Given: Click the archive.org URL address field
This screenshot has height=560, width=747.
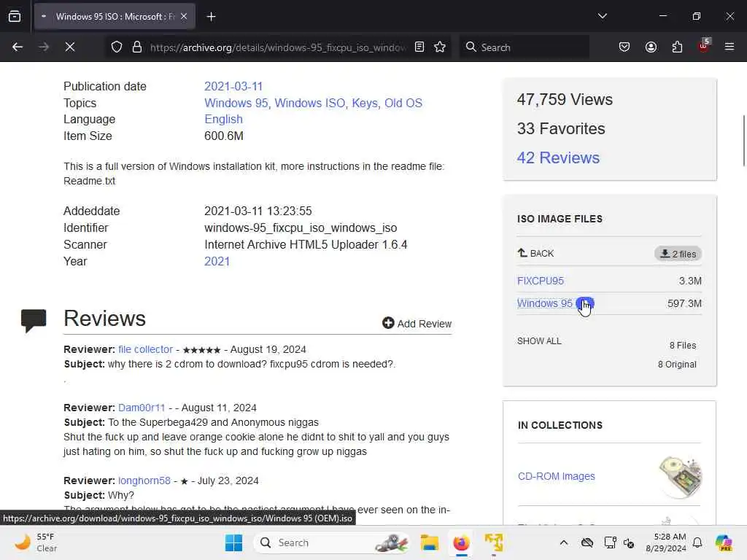Looking at the screenshot, I should tap(278, 47).
